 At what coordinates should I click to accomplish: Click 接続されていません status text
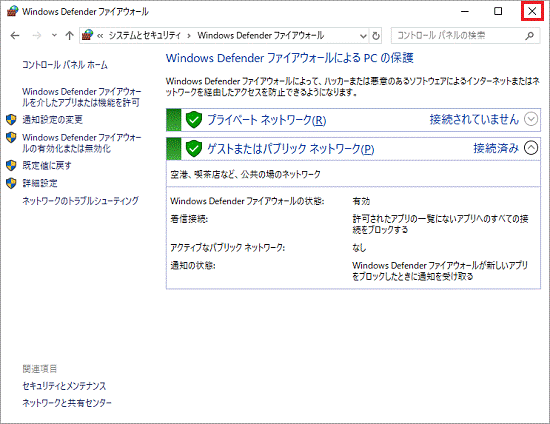[x=474, y=119]
